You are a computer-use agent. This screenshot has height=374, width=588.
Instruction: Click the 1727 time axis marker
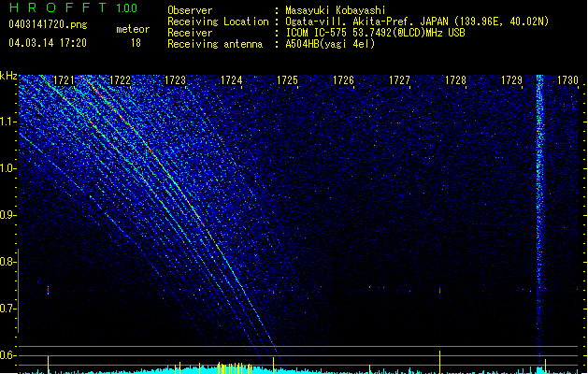coord(399,80)
